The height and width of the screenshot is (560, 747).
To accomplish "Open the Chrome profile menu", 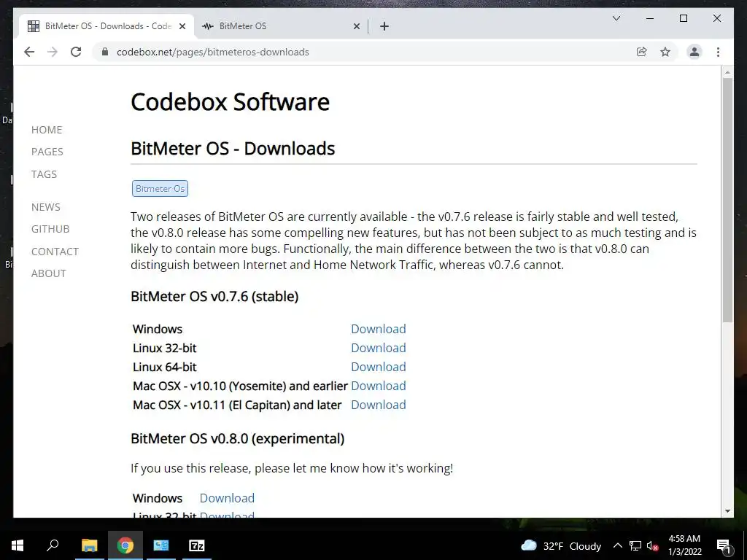I will [694, 52].
